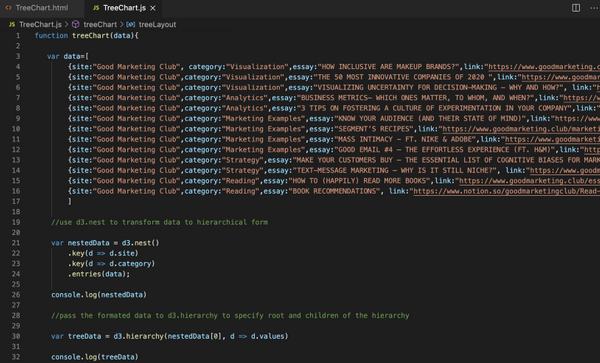The height and width of the screenshot is (363, 600).
Task: Click line number 1 in the gutter
Action: (x=18, y=36)
